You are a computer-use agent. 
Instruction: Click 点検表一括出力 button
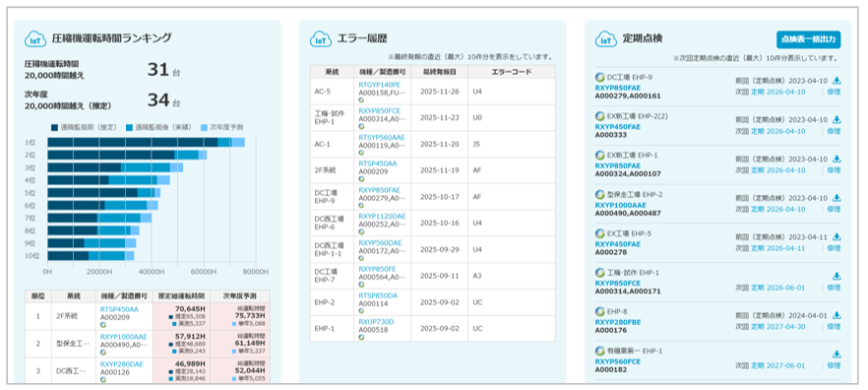click(x=808, y=39)
